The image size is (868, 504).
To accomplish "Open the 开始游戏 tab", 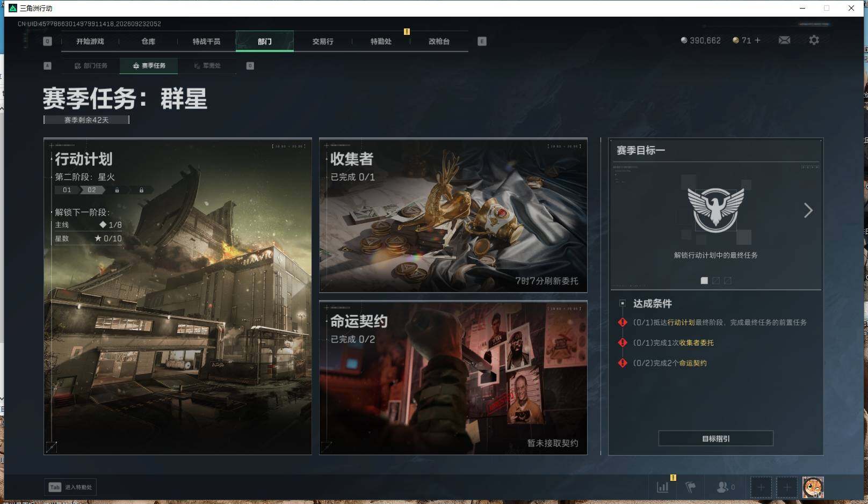I will (90, 41).
